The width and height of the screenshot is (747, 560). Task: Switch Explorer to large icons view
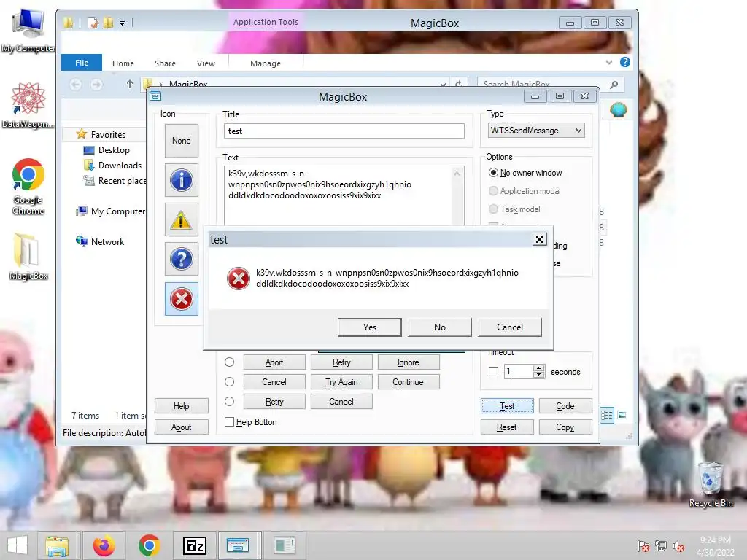coord(622,415)
